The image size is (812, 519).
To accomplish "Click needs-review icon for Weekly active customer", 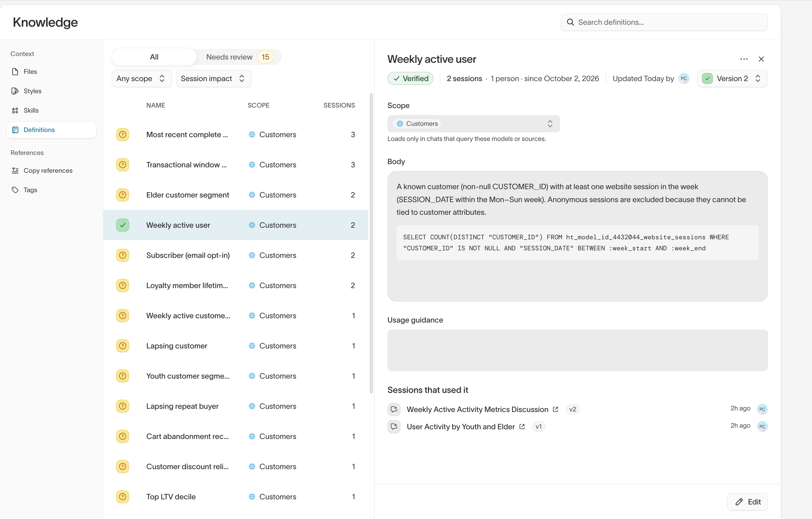I will (x=122, y=316).
